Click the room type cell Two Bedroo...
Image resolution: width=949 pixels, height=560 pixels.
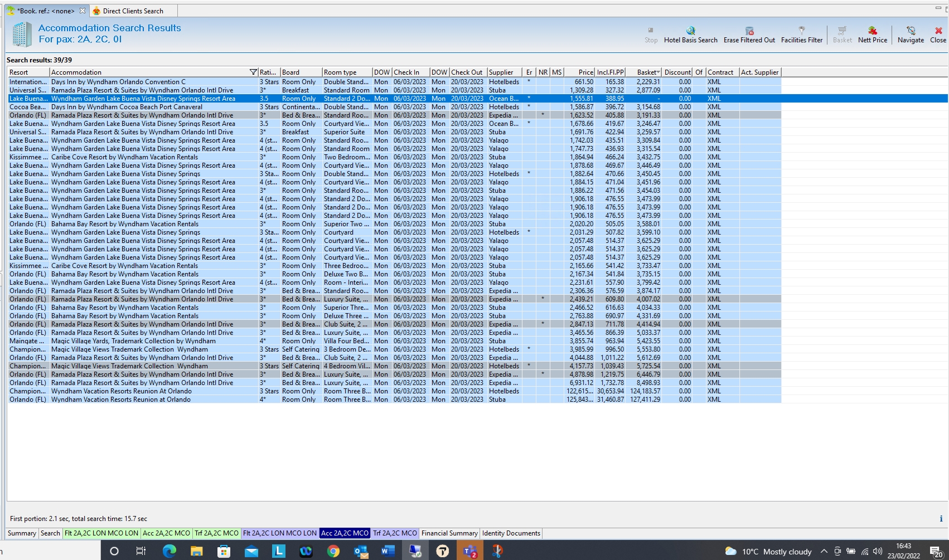(x=346, y=157)
